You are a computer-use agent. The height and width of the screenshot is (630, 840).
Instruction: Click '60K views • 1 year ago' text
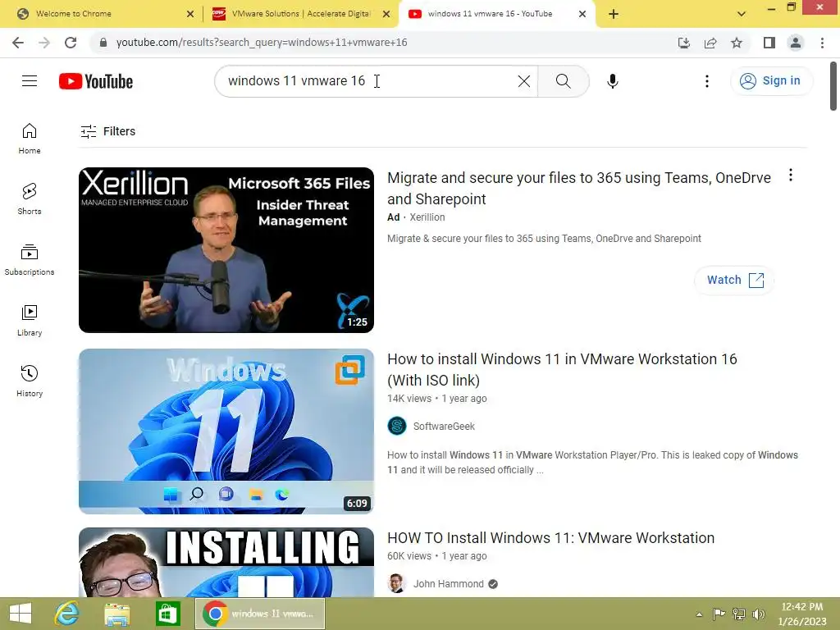coord(436,556)
